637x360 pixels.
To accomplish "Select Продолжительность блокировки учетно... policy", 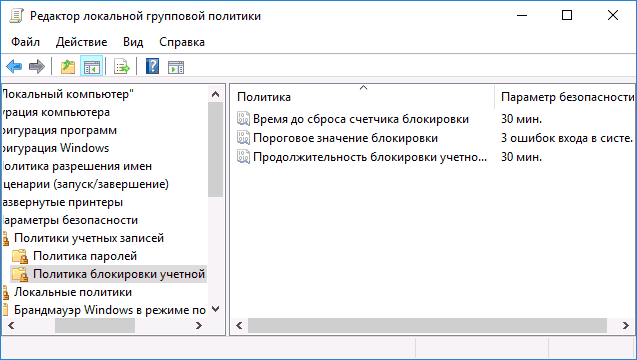I will pyautogui.click(x=370, y=157).
